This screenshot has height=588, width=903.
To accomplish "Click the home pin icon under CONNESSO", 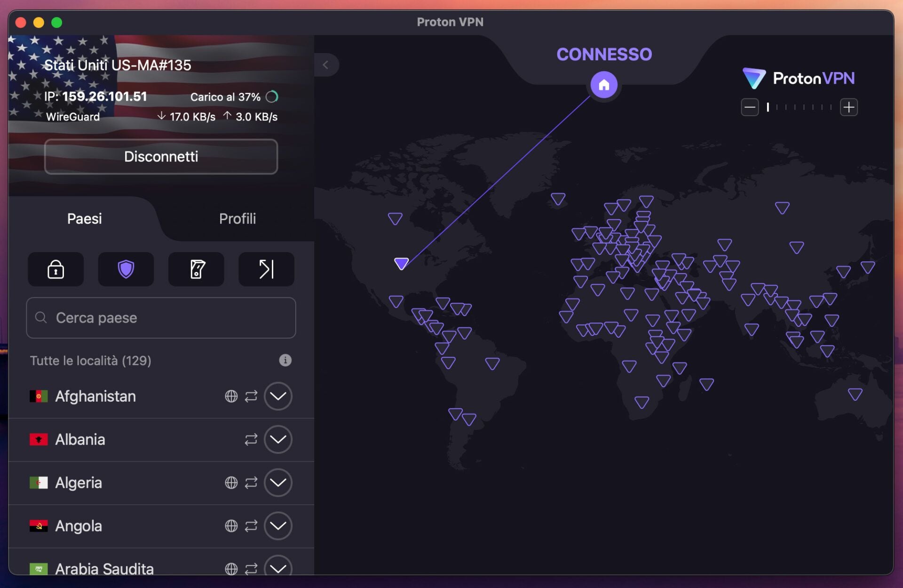I will click(x=604, y=85).
